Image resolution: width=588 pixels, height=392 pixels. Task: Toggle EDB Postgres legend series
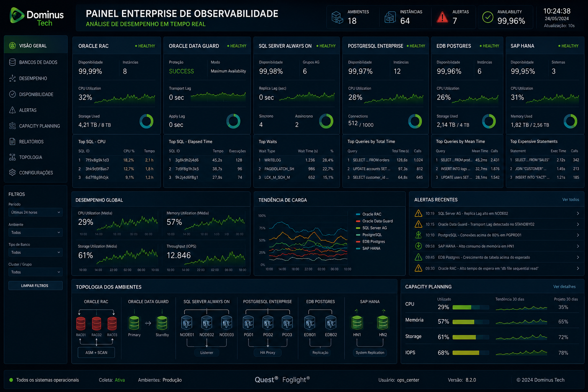[371, 242]
